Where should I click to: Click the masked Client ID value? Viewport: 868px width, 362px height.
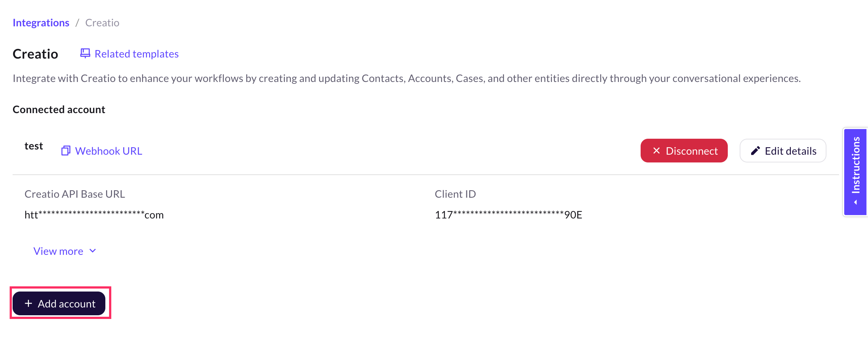508,215
